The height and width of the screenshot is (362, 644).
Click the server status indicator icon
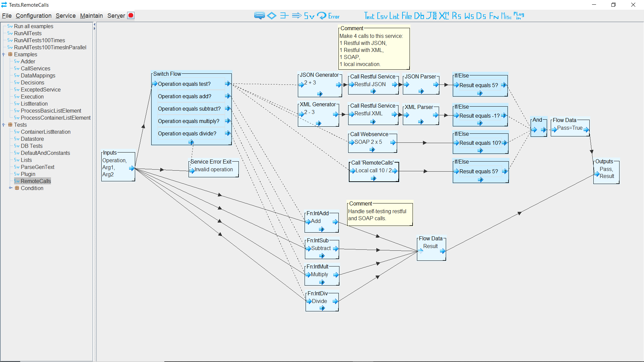[131, 15]
